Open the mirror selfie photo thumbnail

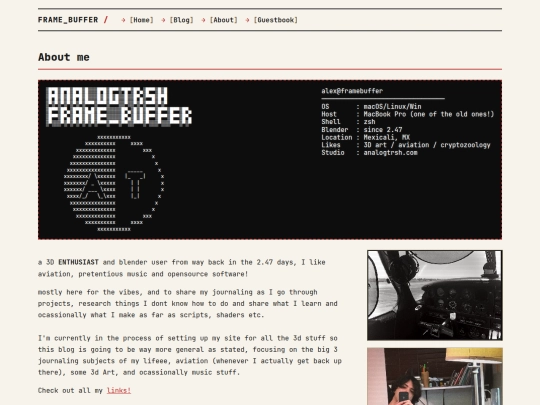pos(435,376)
